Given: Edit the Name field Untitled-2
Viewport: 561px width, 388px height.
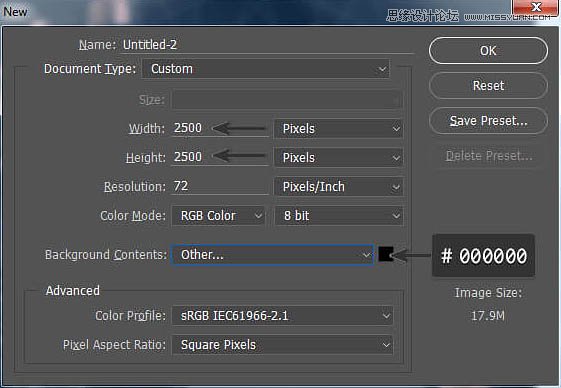Looking at the screenshot, I should coord(267,45).
